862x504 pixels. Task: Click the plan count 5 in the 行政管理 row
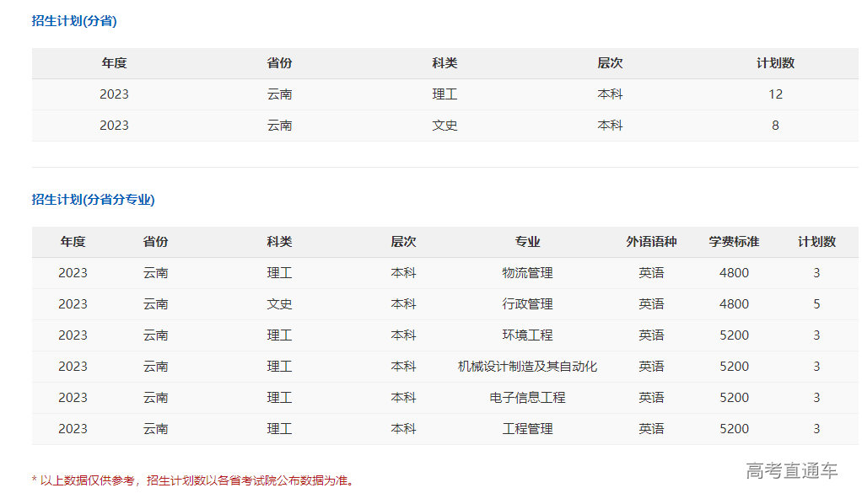coord(816,304)
